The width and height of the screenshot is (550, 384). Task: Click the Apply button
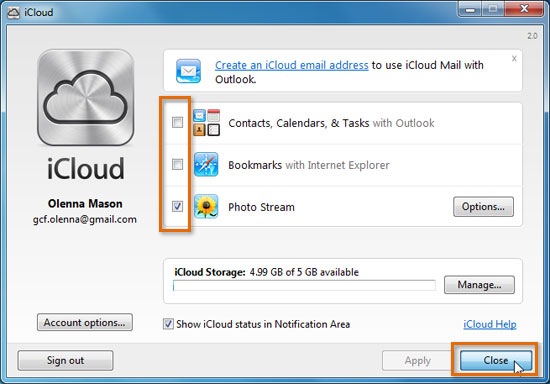coord(417,361)
